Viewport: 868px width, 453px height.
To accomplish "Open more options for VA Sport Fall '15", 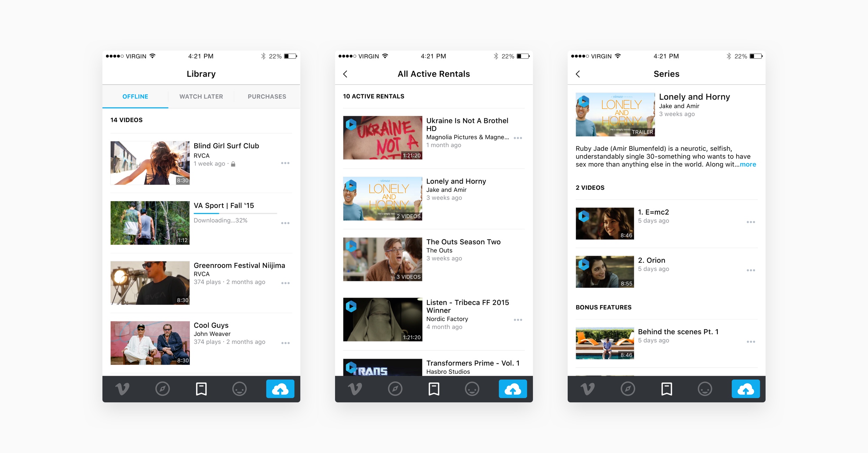I will click(285, 223).
